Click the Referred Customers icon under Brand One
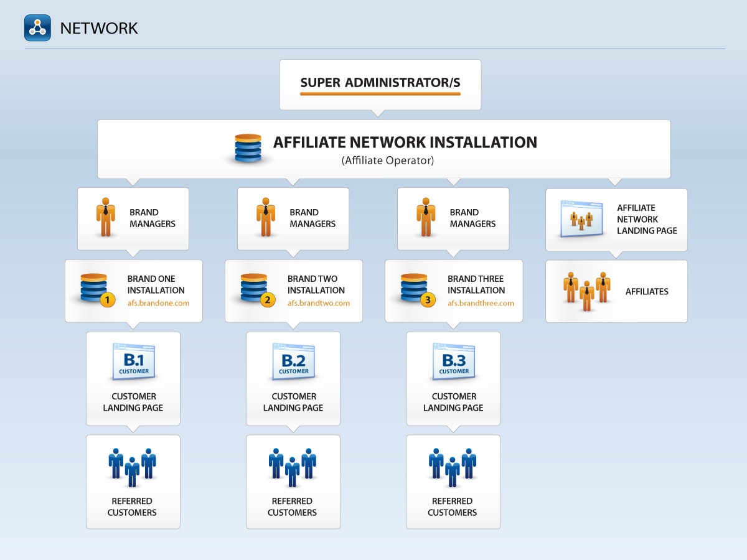 pos(133,465)
